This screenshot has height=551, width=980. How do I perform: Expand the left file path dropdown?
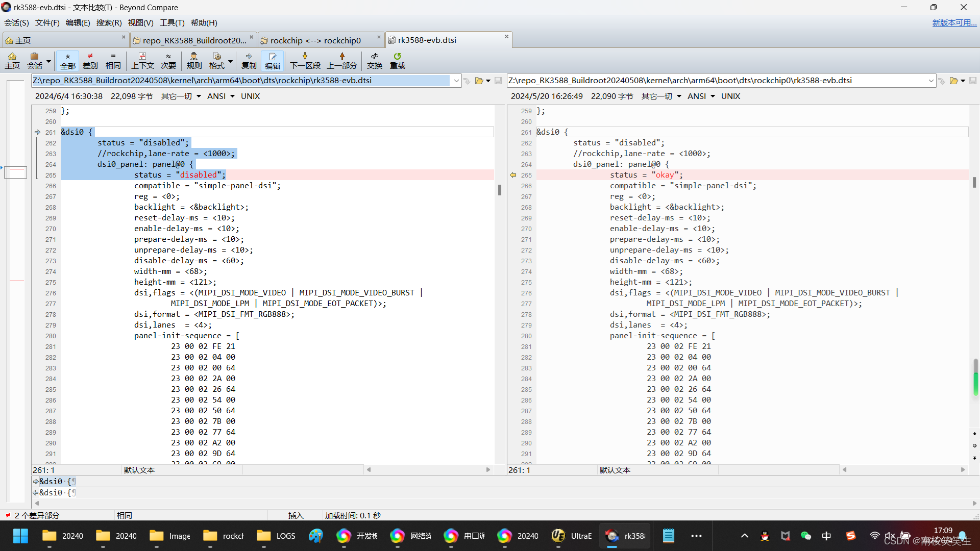[x=456, y=81]
